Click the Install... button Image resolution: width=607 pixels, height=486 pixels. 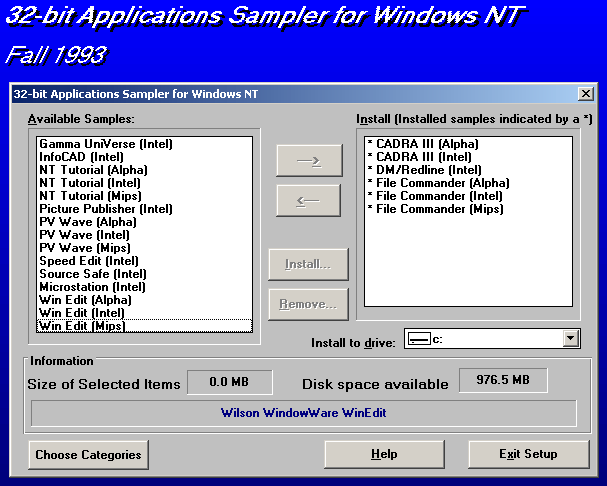309,264
